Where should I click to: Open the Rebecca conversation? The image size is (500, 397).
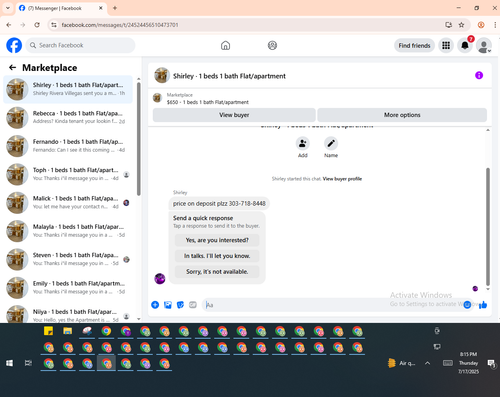point(68,117)
